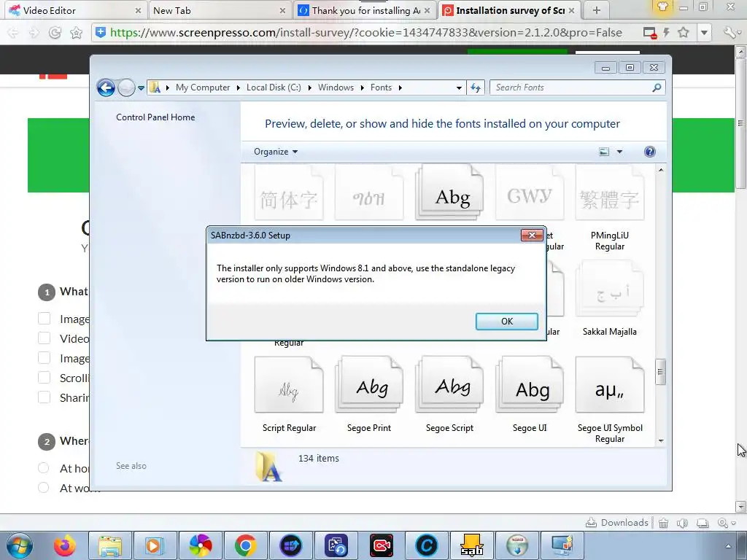Expand the arrow after My Computer breadcrumb
This screenshot has height=560, width=747.
click(x=239, y=87)
